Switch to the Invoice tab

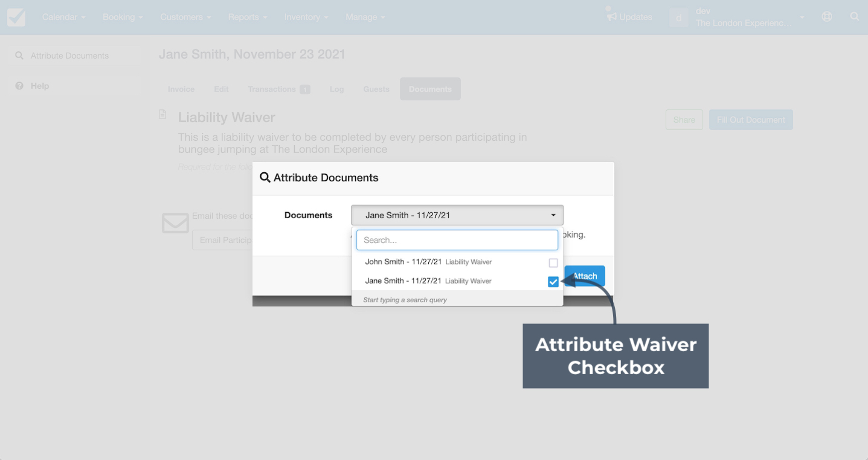click(181, 89)
